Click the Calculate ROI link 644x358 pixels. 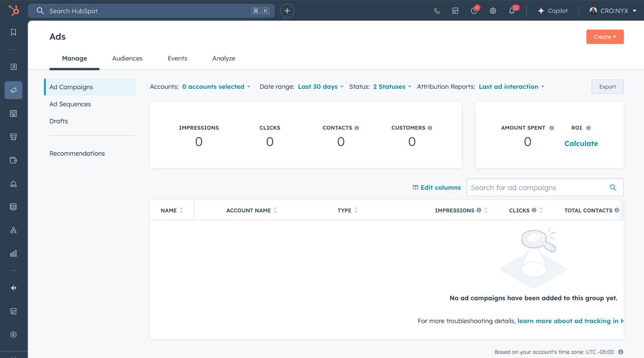point(581,143)
